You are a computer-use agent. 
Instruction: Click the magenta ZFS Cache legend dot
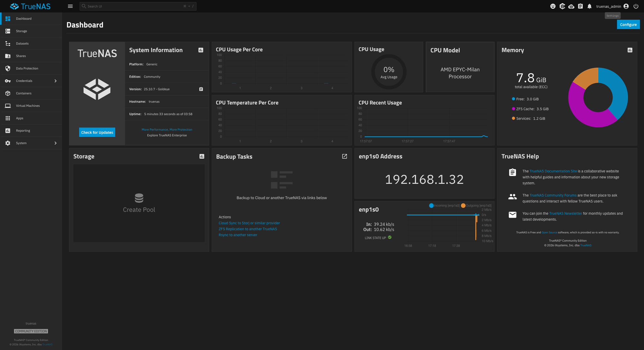(513, 109)
